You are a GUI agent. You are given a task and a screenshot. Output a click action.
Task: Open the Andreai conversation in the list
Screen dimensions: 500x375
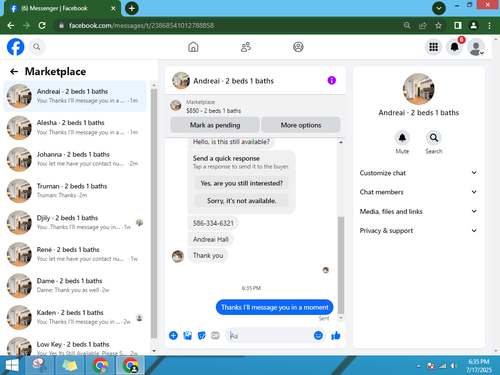tap(75, 96)
